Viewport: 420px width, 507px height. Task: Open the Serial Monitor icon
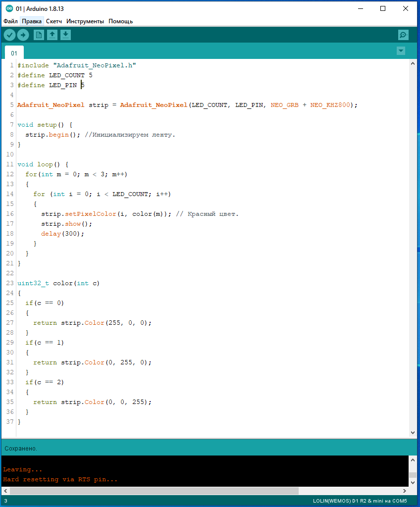point(403,35)
